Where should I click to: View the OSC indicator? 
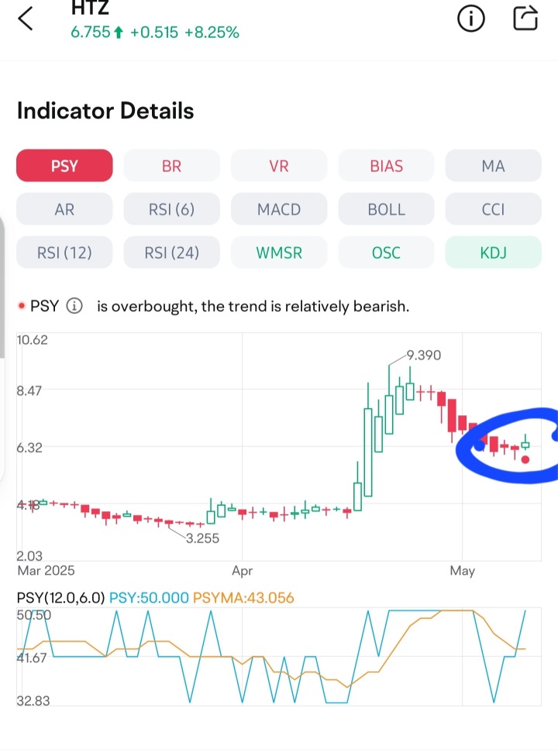point(386,253)
